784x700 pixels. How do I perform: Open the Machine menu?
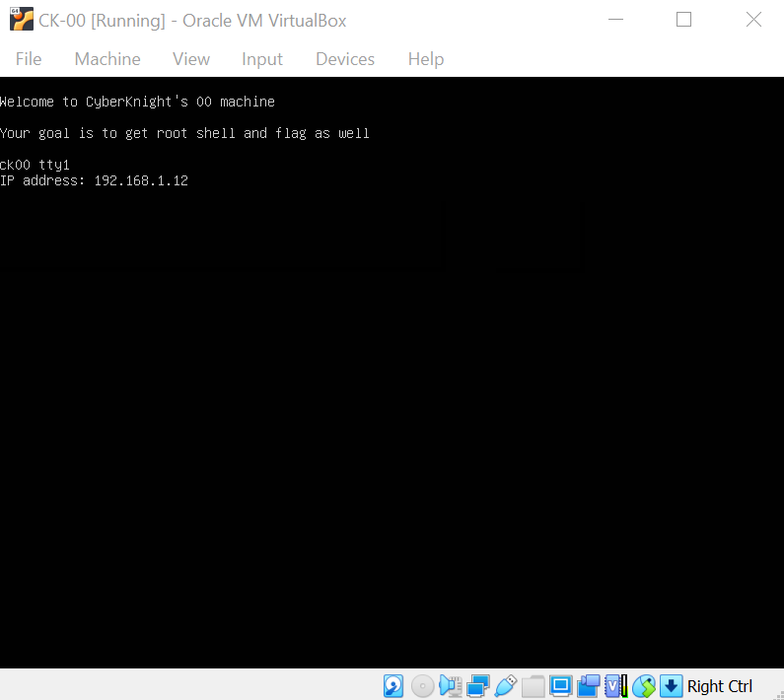pos(107,59)
